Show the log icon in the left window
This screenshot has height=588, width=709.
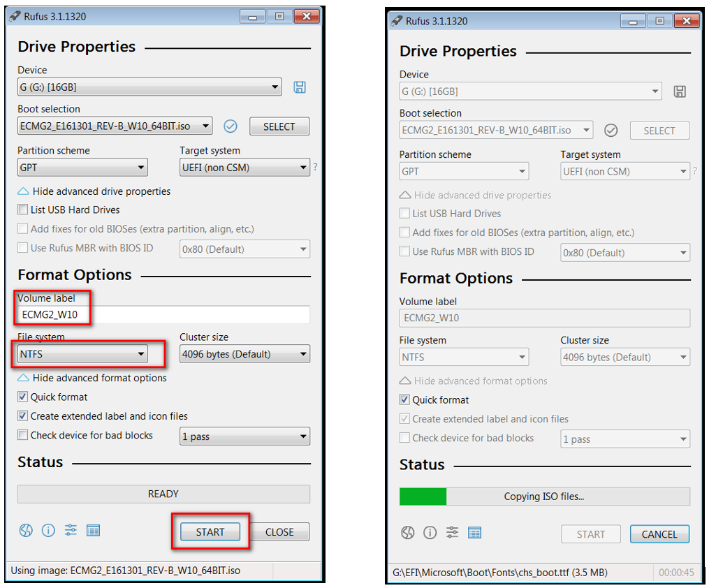pyautogui.click(x=93, y=530)
